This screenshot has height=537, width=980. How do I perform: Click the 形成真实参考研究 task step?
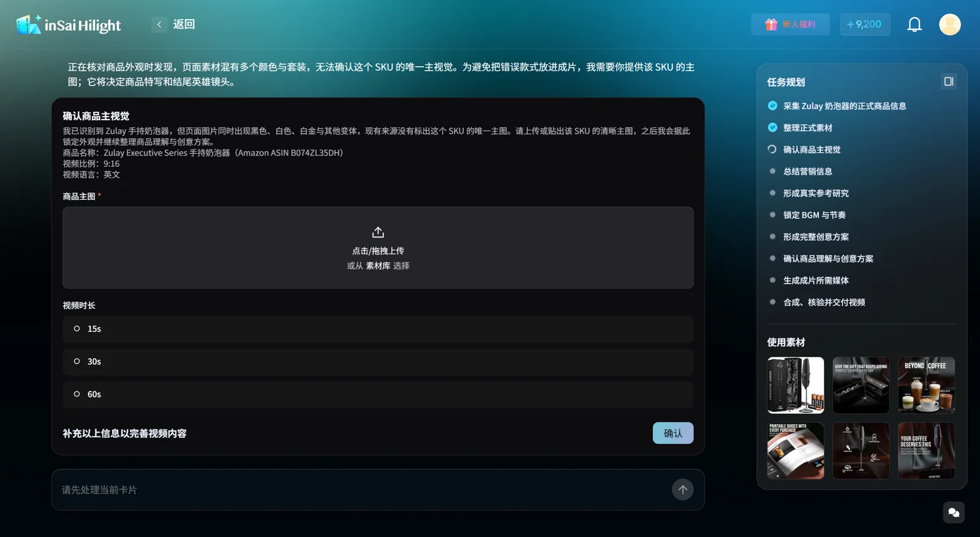point(816,193)
